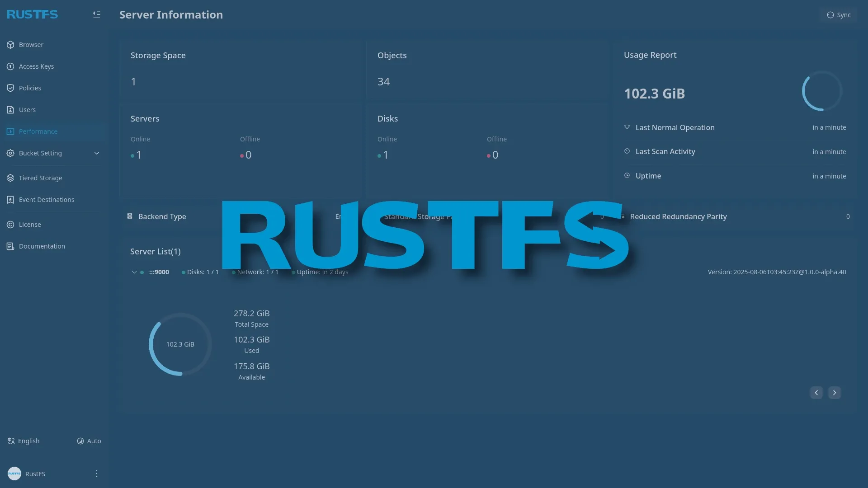Click the Event Destinations bookmark icon
The height and width of the screenshot is (488, 868).
tap(10, 200)
